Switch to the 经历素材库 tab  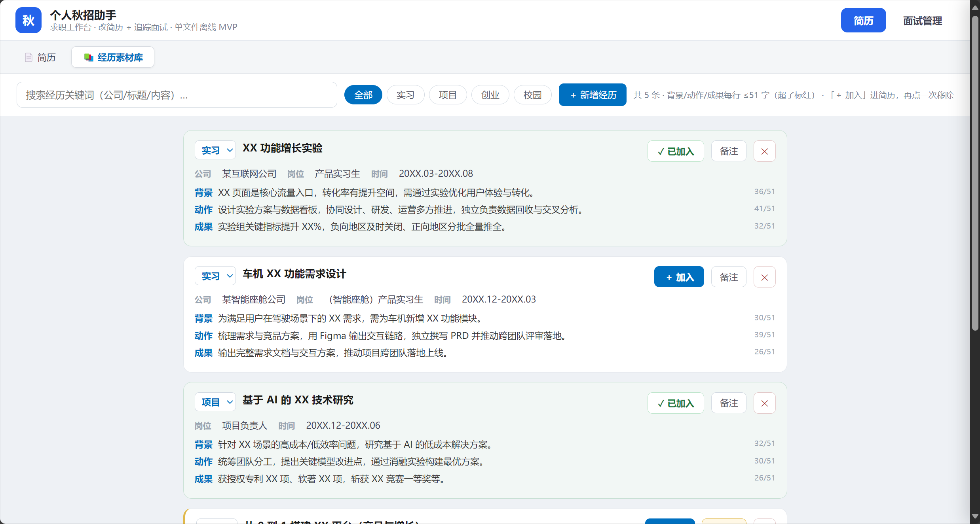click(x=113, y=57)
